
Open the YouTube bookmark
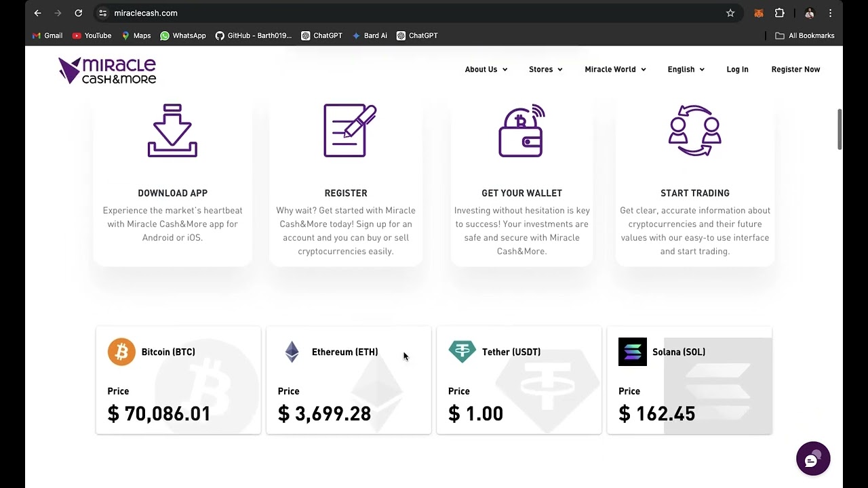click(x=92, y=35)
